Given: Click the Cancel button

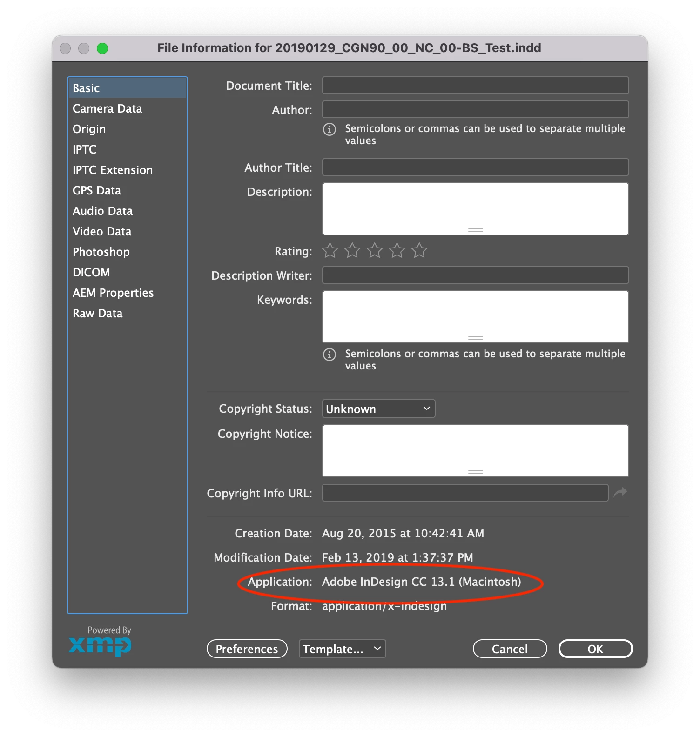Looking at the screenshot, I should tap(510, 649).
